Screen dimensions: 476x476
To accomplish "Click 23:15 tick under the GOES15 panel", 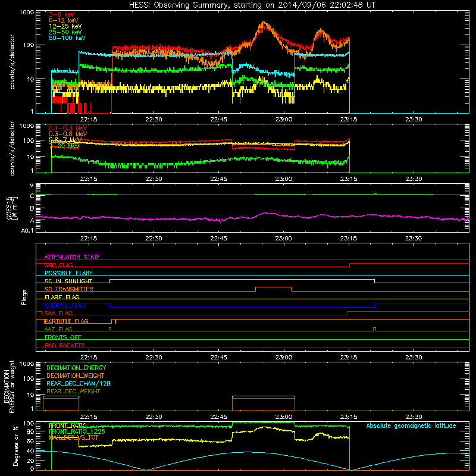I will click(349, 239).
